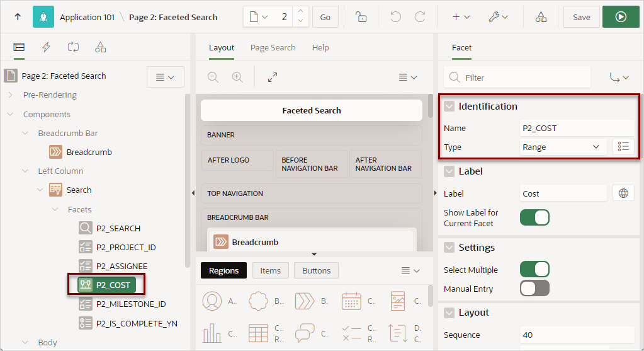Open the Type dropdown showing Range

tap(563, 147)
